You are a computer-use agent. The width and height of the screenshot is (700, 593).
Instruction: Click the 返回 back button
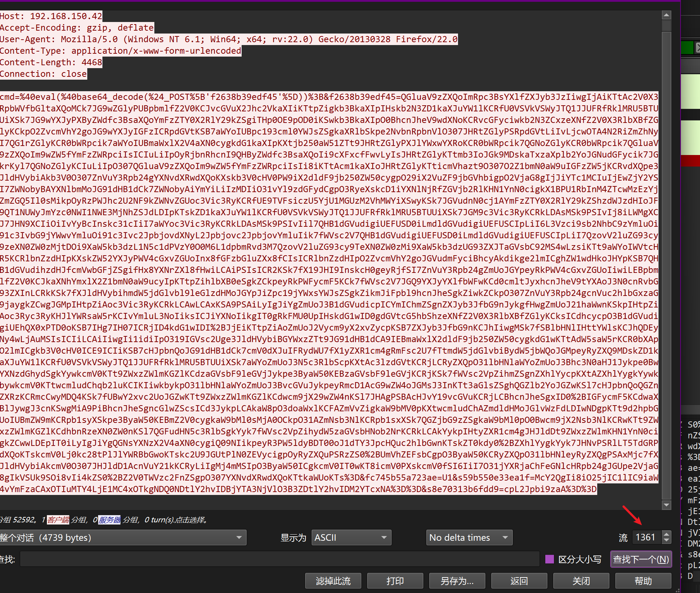point(519,581)
